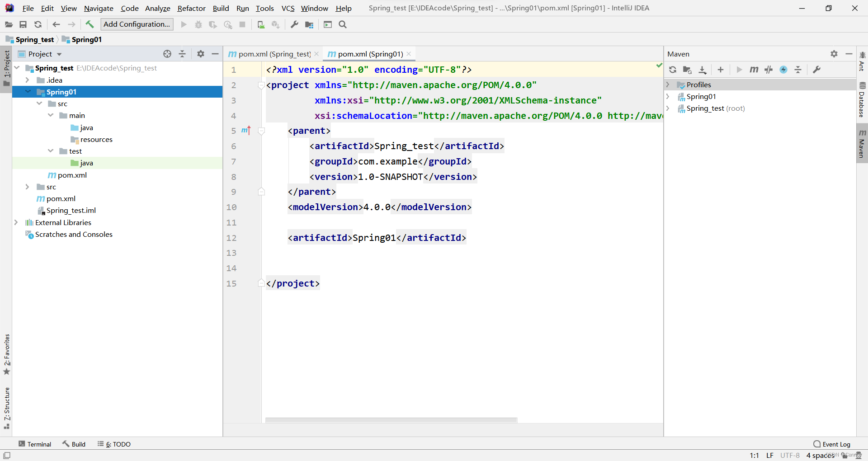The height and width of the screenshot is (461, 868).
Task: Open the File menu
Action: 28,8
